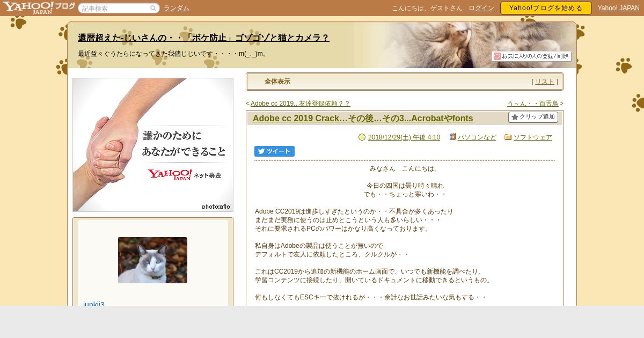Click the line 私自身はAdobeの製品は使うことが無いので
644x338 pixels.
[319, 246]
